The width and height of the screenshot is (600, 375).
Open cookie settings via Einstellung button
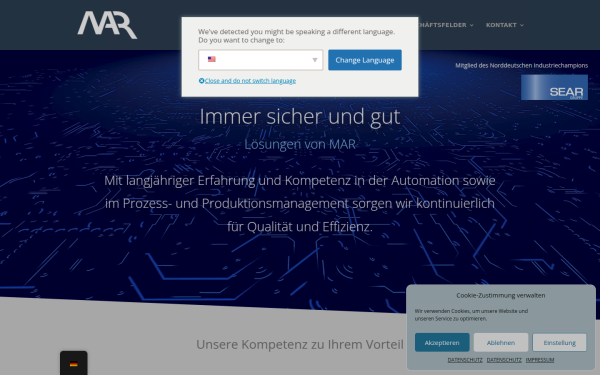[x=559, y=342]
